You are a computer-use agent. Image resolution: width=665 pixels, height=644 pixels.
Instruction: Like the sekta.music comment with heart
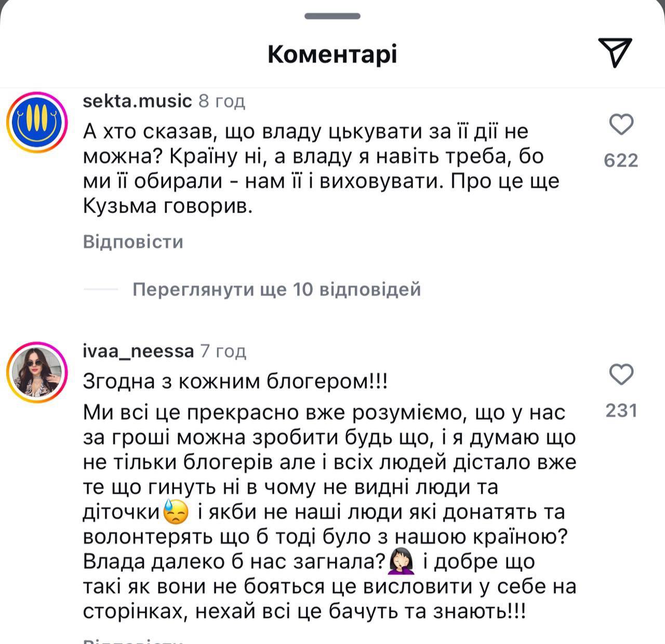point(621,125)
